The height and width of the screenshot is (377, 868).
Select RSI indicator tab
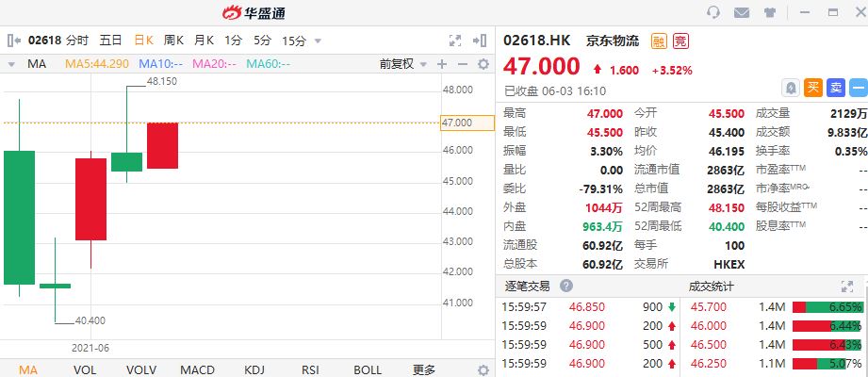pyautogui.click(x=310, y=369)
